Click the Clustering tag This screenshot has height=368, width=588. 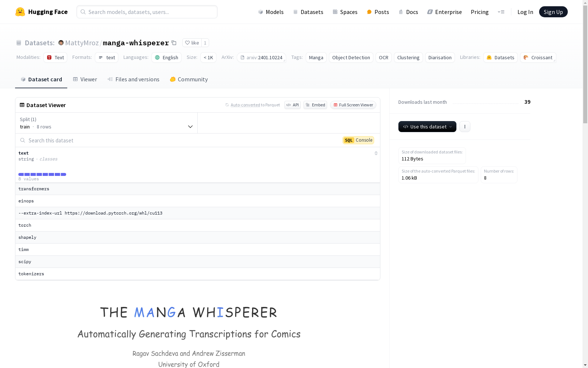[x=408, y=57]
